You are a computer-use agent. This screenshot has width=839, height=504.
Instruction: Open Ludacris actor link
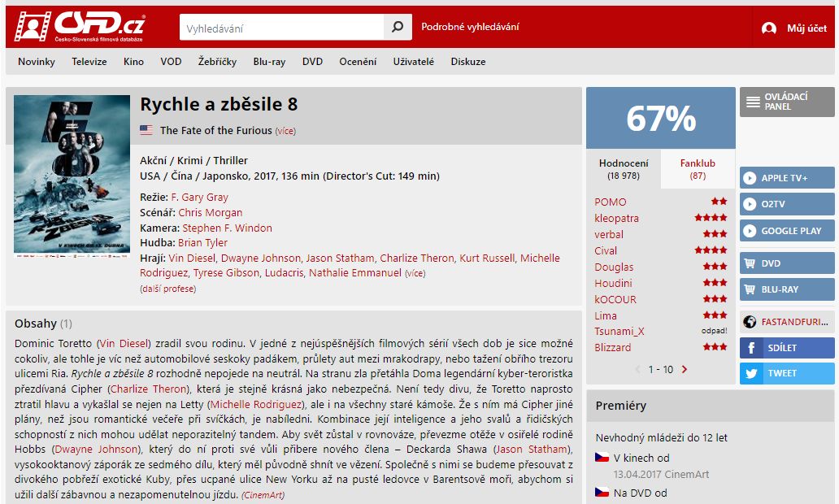[284, 273]
